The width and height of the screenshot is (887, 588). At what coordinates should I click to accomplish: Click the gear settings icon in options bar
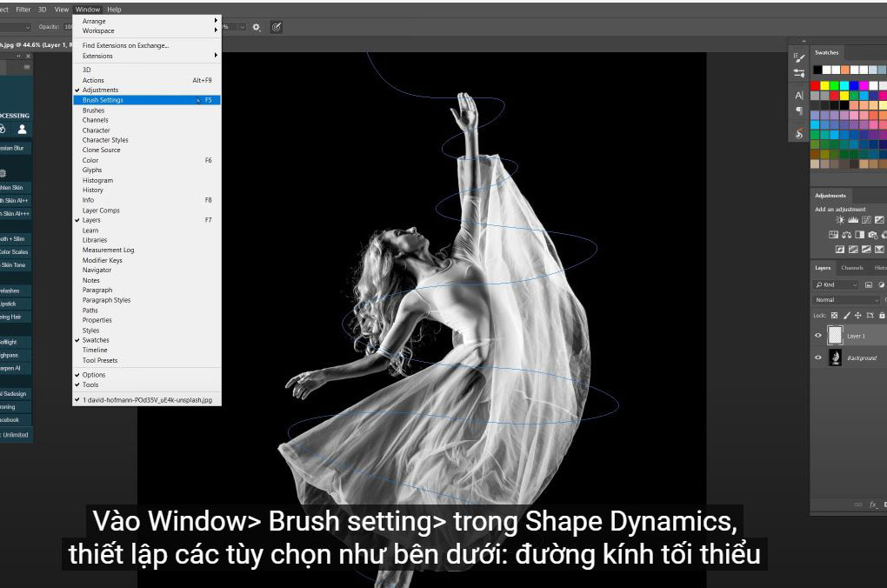coord(257,27)
